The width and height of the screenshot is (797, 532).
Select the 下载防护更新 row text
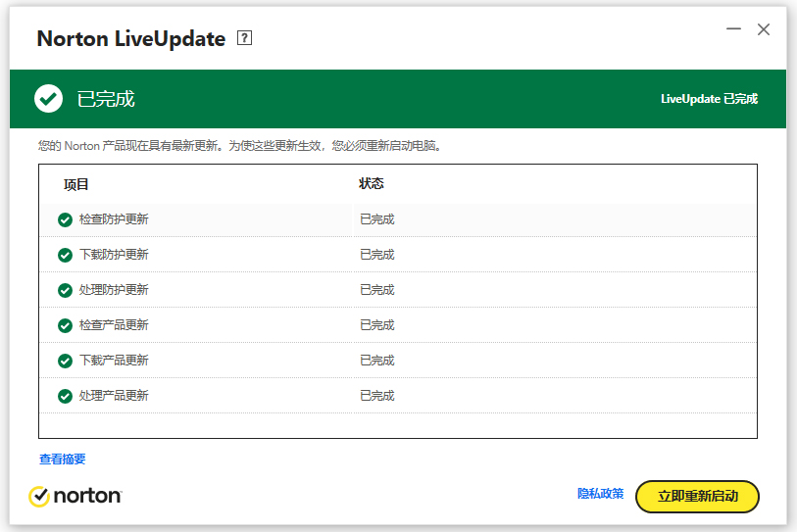point(114,255)
